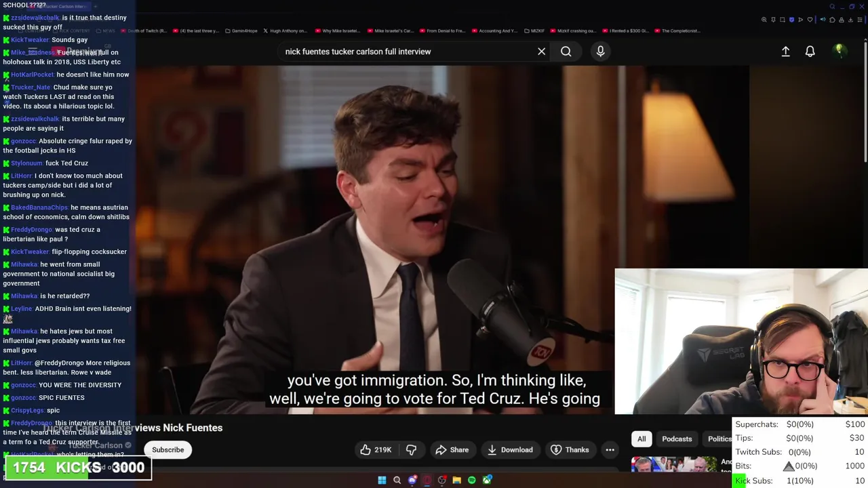Viewport: 868px width, 488px height.
Task: Bookmark page with the heart icon
Action: (x=810, y=20)
